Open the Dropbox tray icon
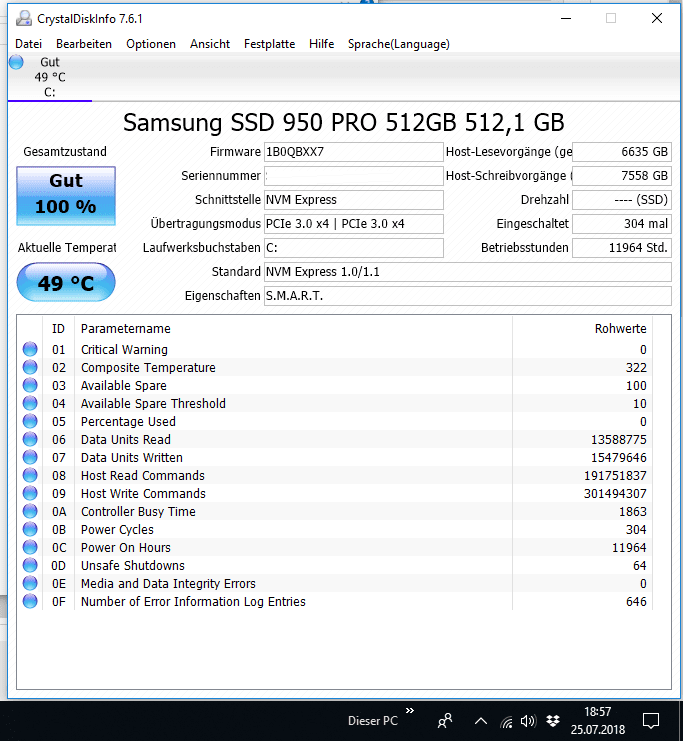 553,721
